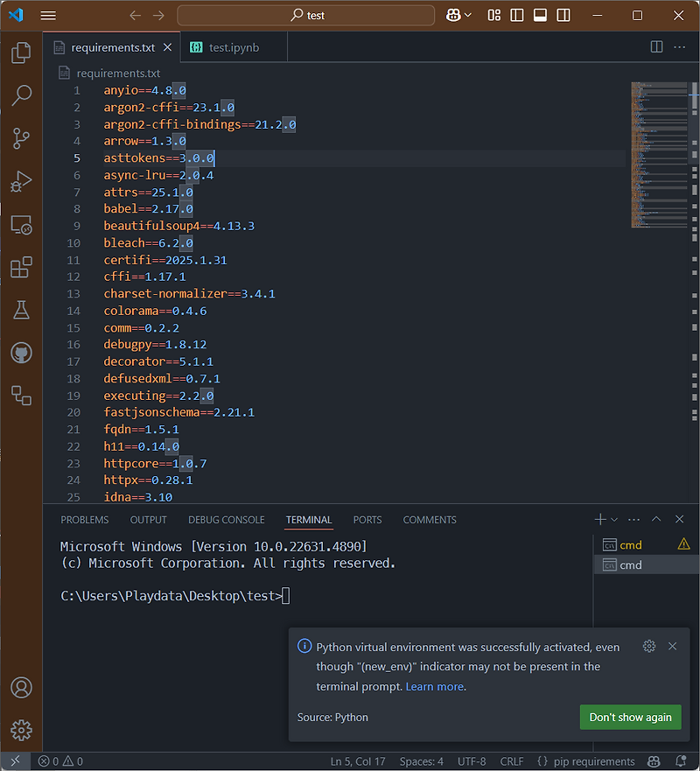Switch to the test.ipynb tab
This screenshot has width=700, height=771.
pos(233,46)
